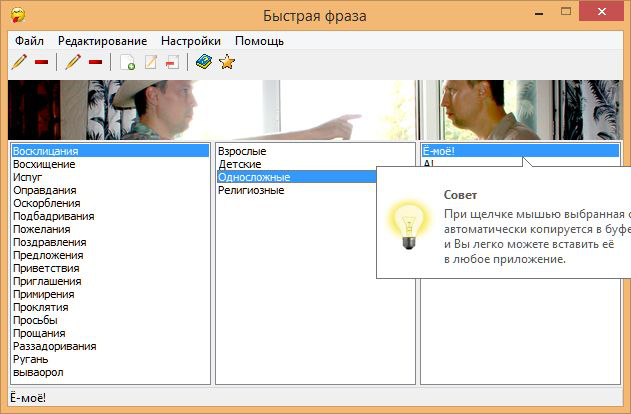631x414 pixels.
Task: Choose the Детские subcategory
Action: pos(316,164)
